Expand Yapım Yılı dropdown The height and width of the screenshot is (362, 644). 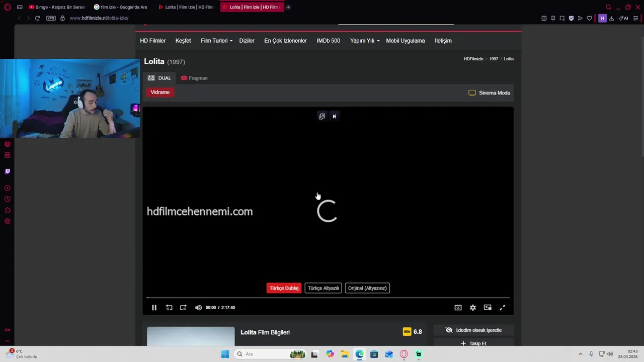[x=365, y=41]
